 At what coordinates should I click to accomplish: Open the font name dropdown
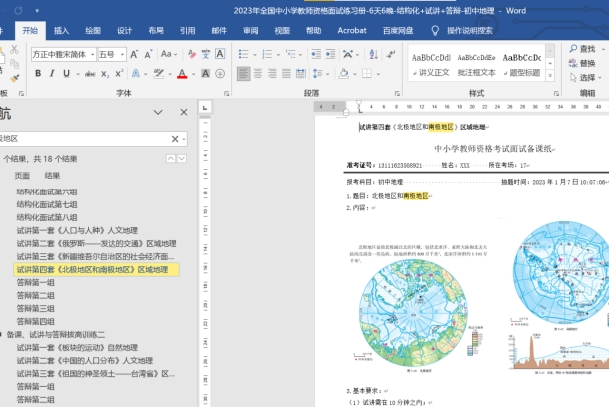tap(90, 54)
